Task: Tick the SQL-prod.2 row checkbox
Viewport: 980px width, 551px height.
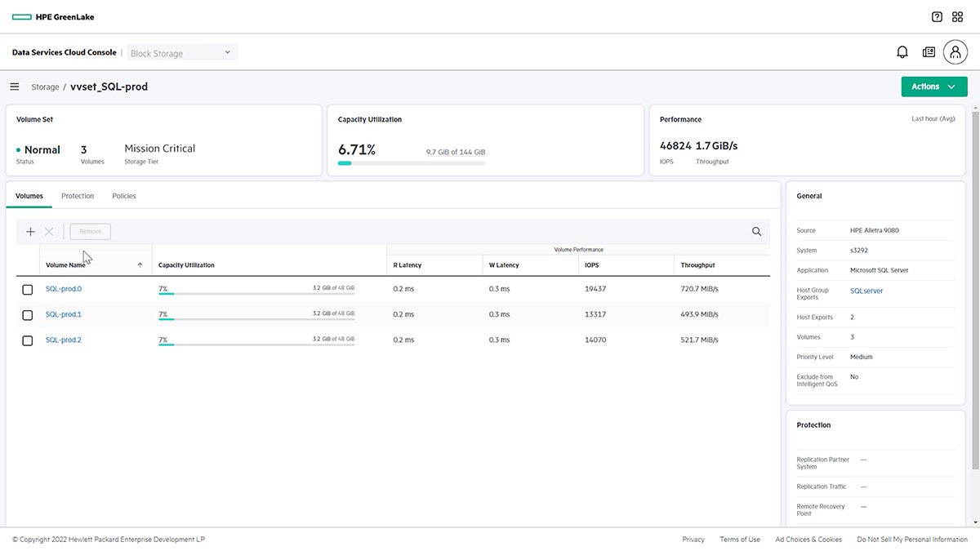Action: pyautogui.click(x=27, y=340)
